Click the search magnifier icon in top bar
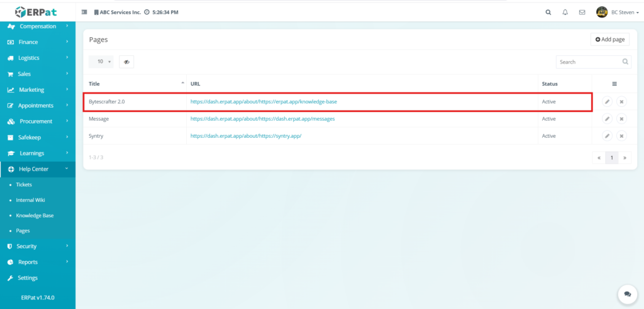The width and height of the screenshot is (644, 309). click(x=548, y=12)
